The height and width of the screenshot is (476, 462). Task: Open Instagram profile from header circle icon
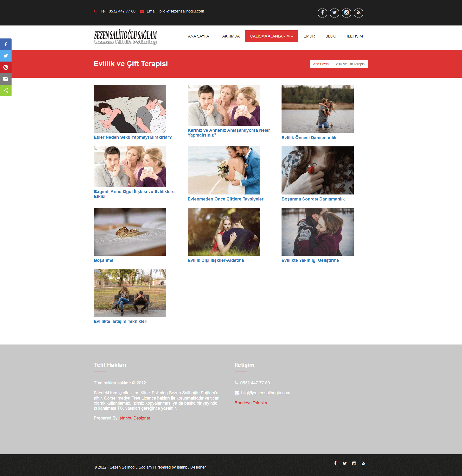point(346,13)
